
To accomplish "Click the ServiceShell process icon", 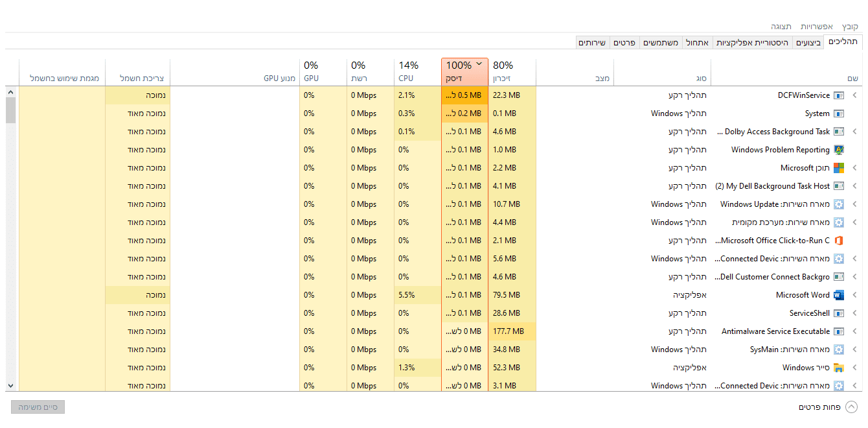I will click(839, 313).
